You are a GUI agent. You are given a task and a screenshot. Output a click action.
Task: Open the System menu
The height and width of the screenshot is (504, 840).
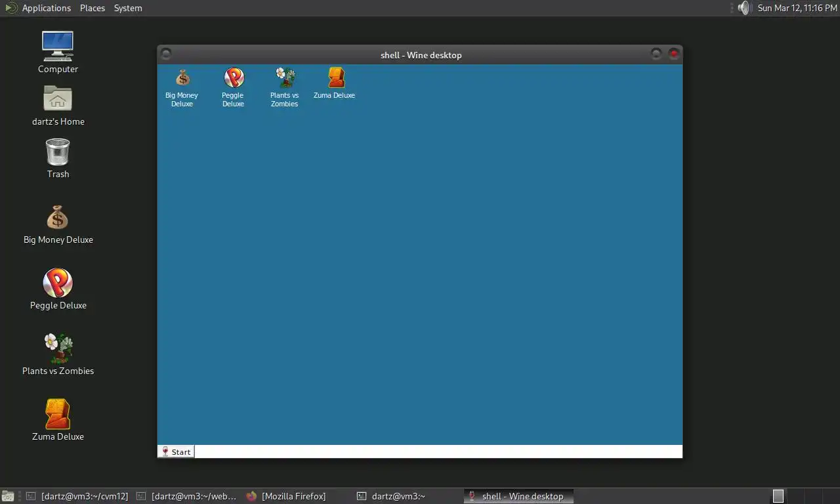(128, 8)
